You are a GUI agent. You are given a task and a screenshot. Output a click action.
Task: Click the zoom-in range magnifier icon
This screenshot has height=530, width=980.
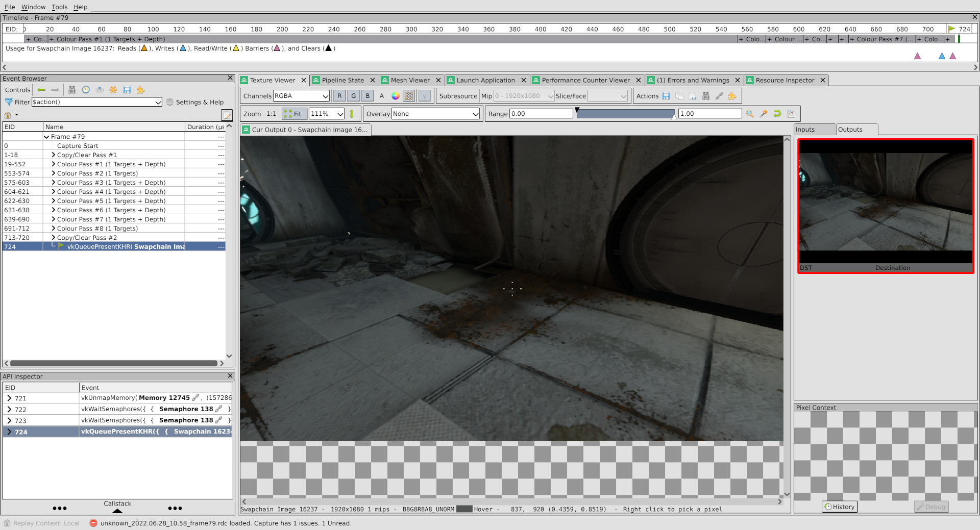point(750,114)
